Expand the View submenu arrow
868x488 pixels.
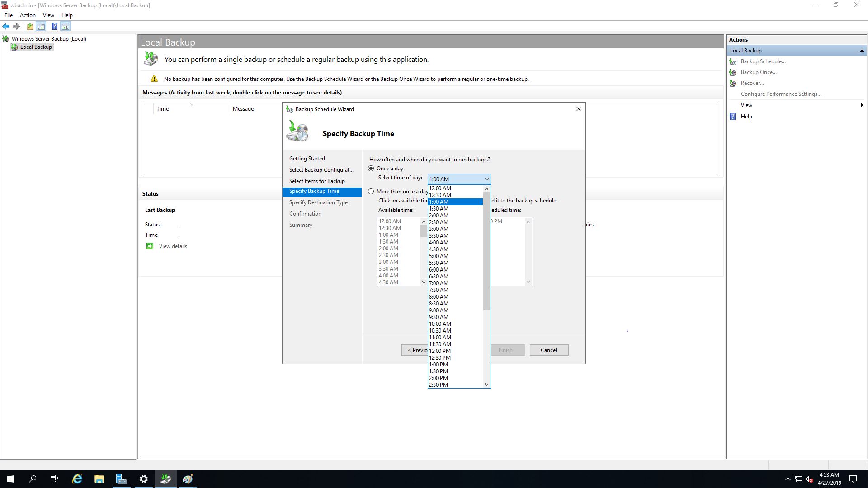click(x=862, y=105)
